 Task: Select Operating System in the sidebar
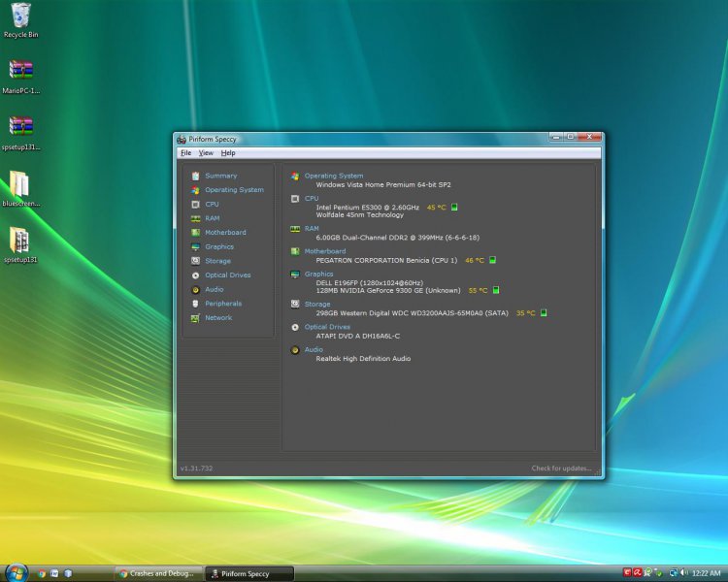point(234,190)
